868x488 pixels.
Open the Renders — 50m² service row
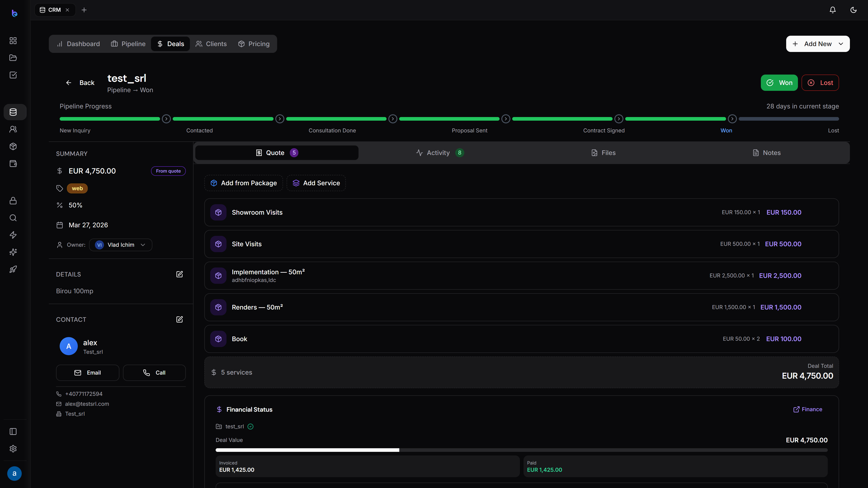click(522, 307)
